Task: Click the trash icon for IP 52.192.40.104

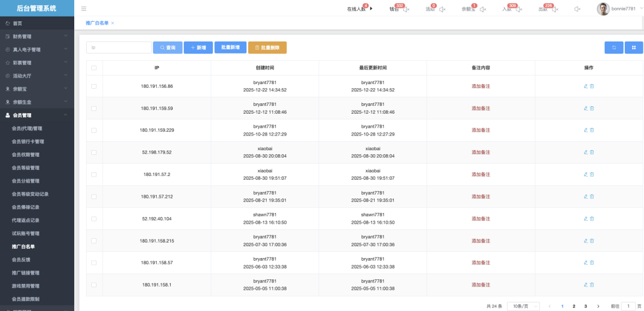Action: (592, 219)
